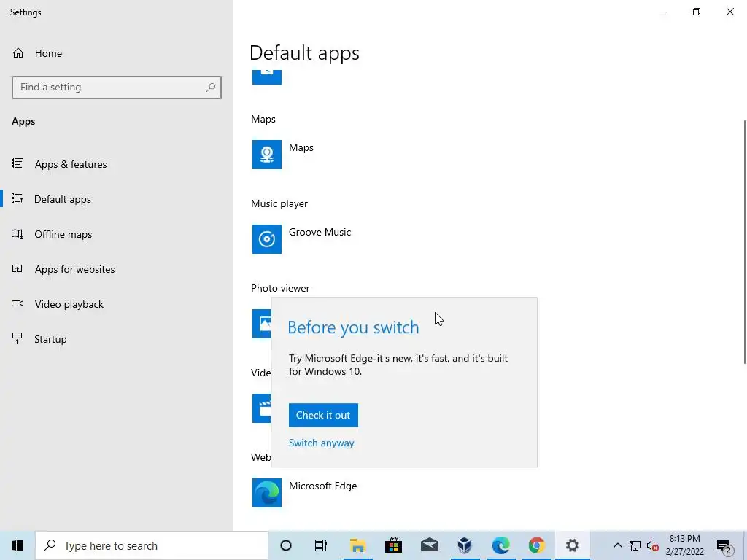
Task: Open Apps for websites page
Action: tap(74, 269)
